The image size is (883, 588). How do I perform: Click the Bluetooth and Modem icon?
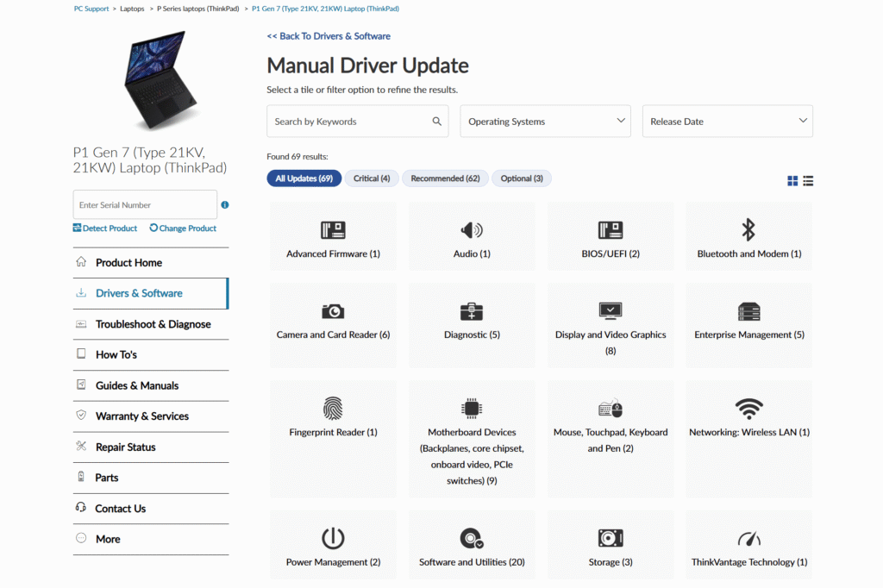[x=748, y=230]
